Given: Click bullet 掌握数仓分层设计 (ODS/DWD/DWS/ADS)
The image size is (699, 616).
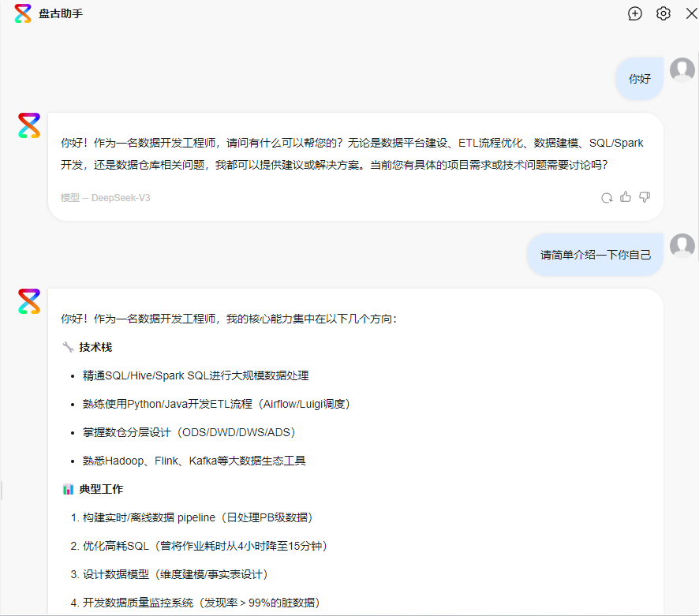Looking at the screenshot, I should point(189,432).
